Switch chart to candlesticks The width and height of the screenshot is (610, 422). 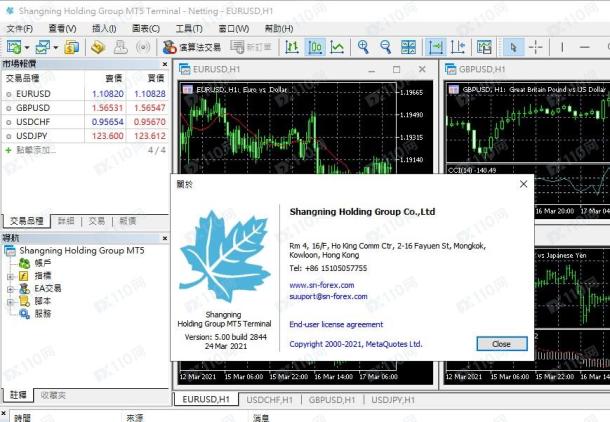click(315, 47)
